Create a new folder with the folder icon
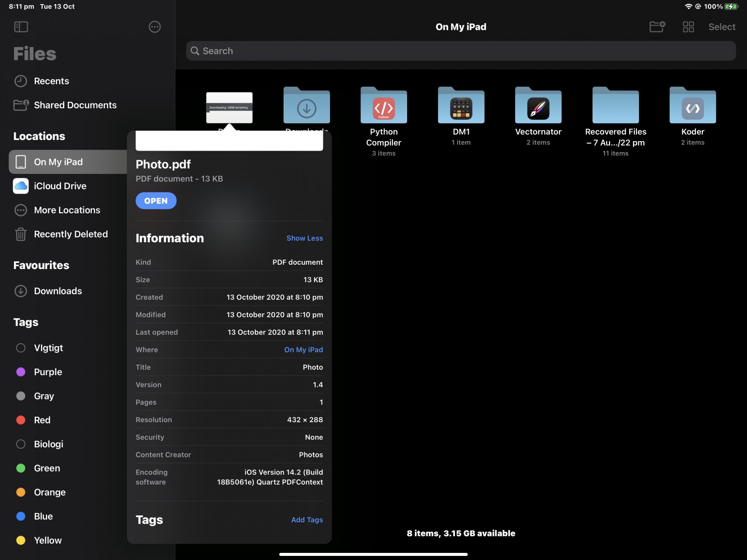Viewport: 747px width, 560px height. pos(657,27)
